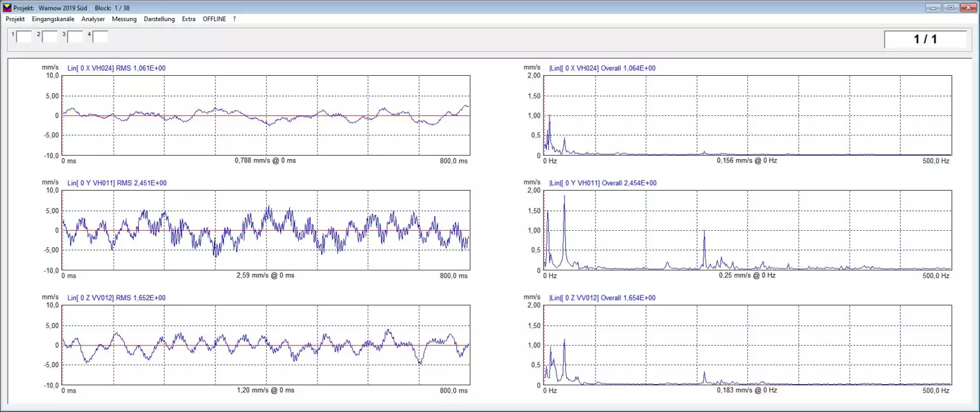Screen dimensions: 980x412
Task: Open the Darstellung menu
Action: click(x=159, y=19)
